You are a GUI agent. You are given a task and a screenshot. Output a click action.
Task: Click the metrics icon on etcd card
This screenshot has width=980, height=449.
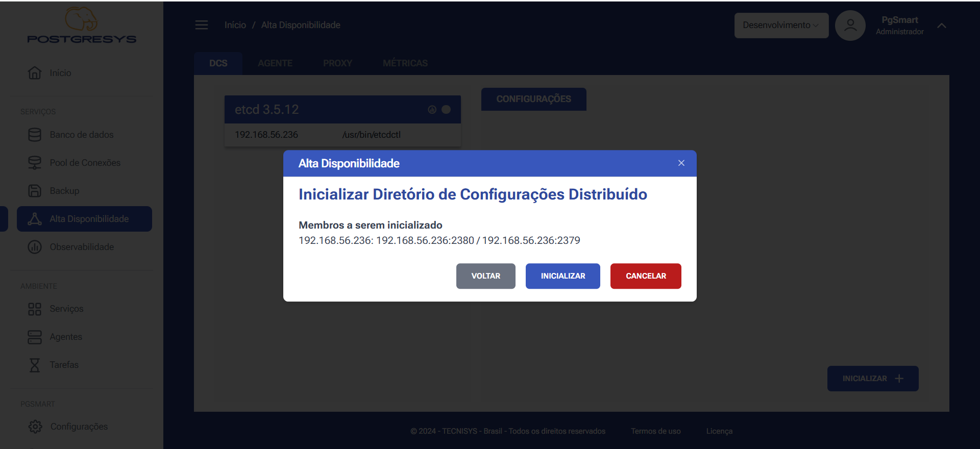coord(432,110)
